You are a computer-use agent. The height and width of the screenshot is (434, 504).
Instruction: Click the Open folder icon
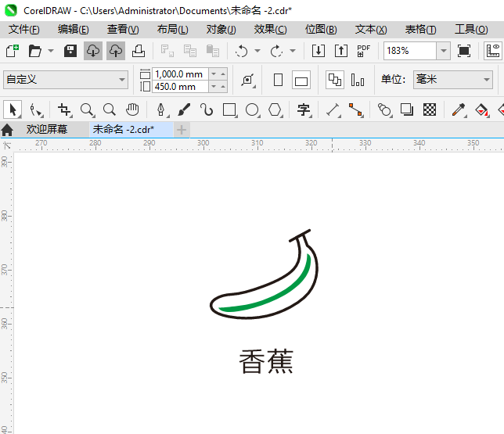pos(34,51)
